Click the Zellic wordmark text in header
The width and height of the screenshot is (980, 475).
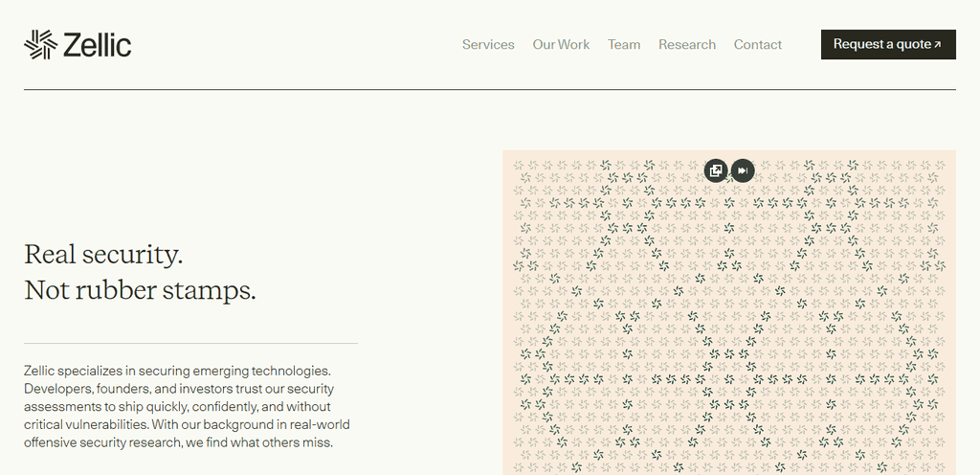click(97, 45)
